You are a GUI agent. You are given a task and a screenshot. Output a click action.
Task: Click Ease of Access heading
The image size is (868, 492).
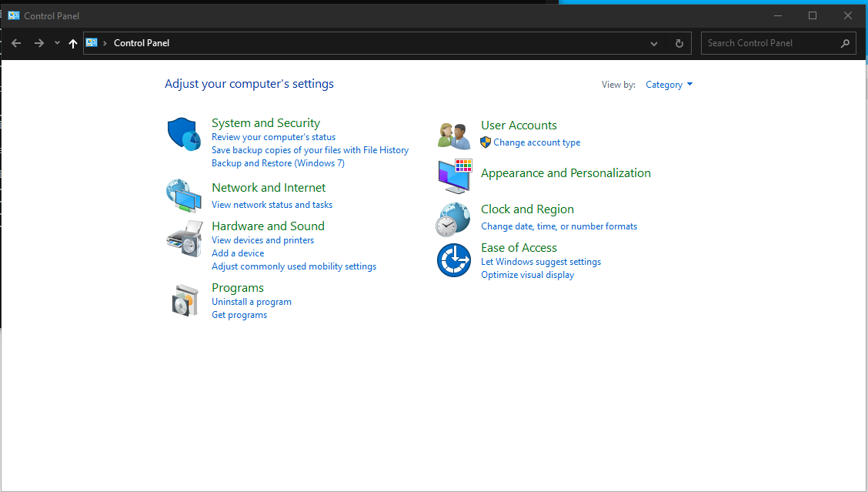(519, 248)
